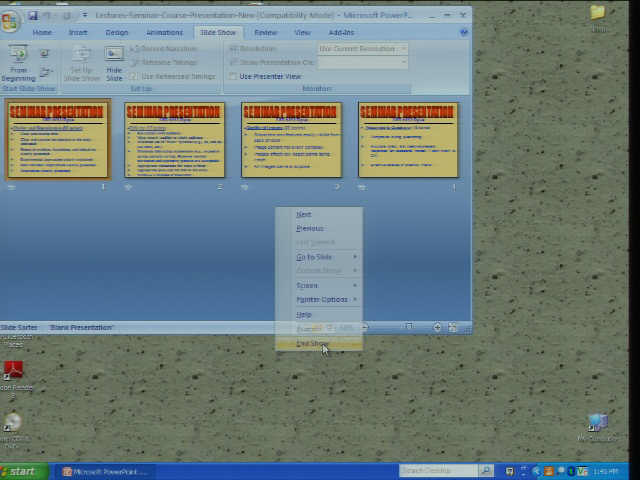Screen dimensions: 640x480
Task: Click the Slide Sorter status bar label
Action: [19, 327]
